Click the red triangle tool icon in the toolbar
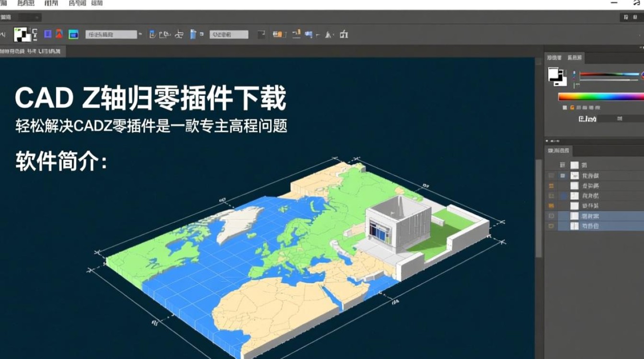The width and height of the screenshot is (644, 359). click(58, 34)
